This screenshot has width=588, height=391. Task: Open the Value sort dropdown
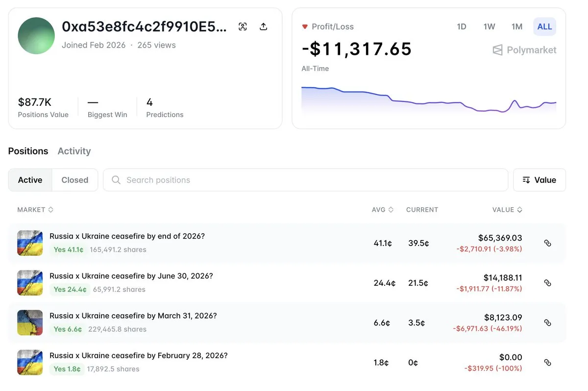point(539,180)
